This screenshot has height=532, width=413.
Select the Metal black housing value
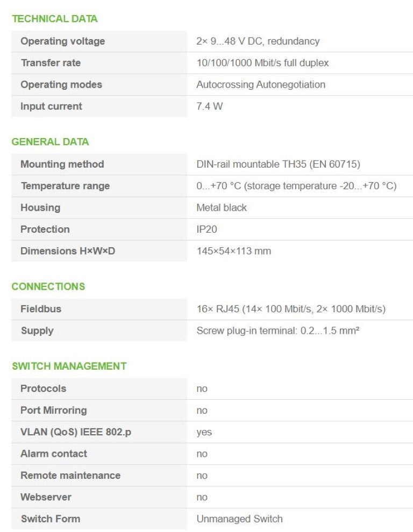[x=221, y=207]
